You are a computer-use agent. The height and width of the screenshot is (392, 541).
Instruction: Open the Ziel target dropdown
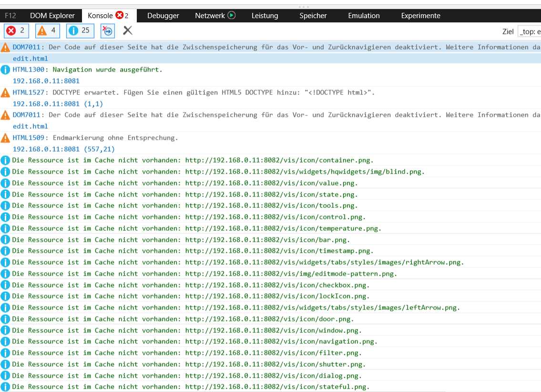[x=529, y=31]
